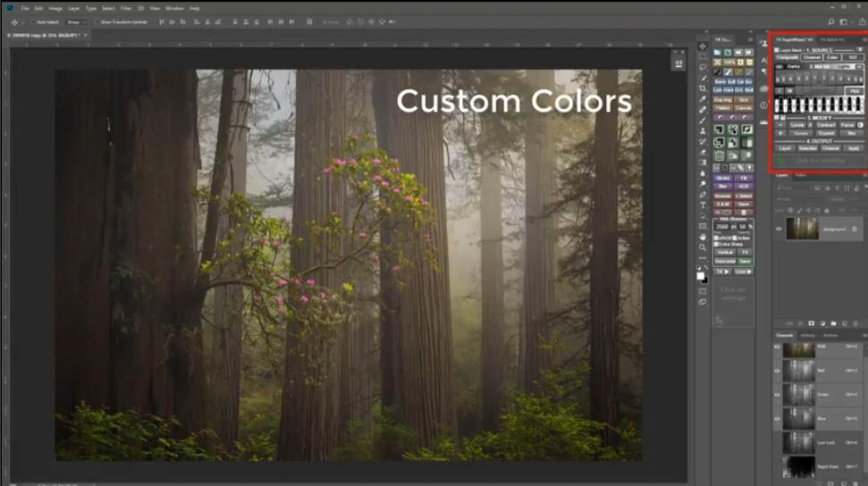Image resolution: width=868 pixels, height=486 pixels.
Task: Toggle visibility of the Red channel
Action: pos(777,370)
